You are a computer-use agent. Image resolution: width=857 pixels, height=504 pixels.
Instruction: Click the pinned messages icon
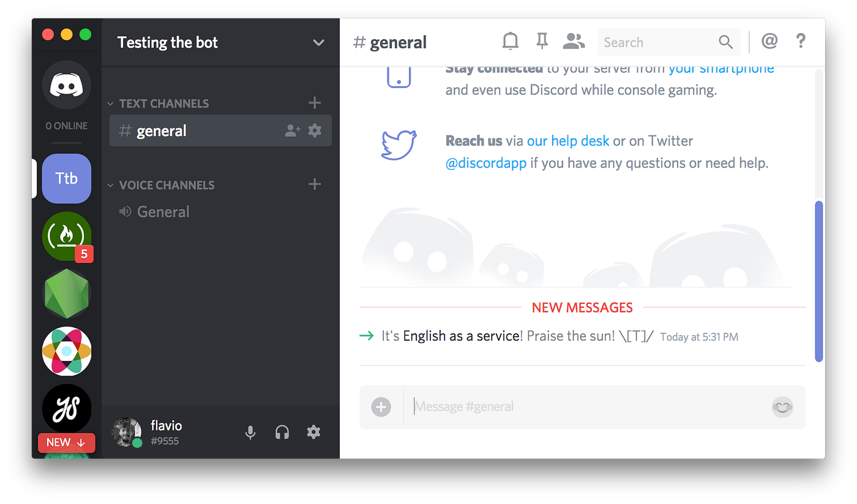point(542,41)
